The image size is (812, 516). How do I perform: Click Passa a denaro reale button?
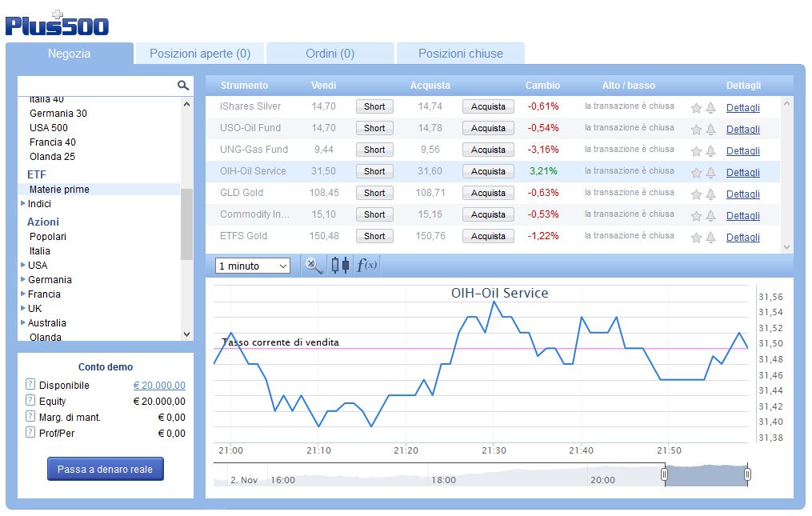106,469
